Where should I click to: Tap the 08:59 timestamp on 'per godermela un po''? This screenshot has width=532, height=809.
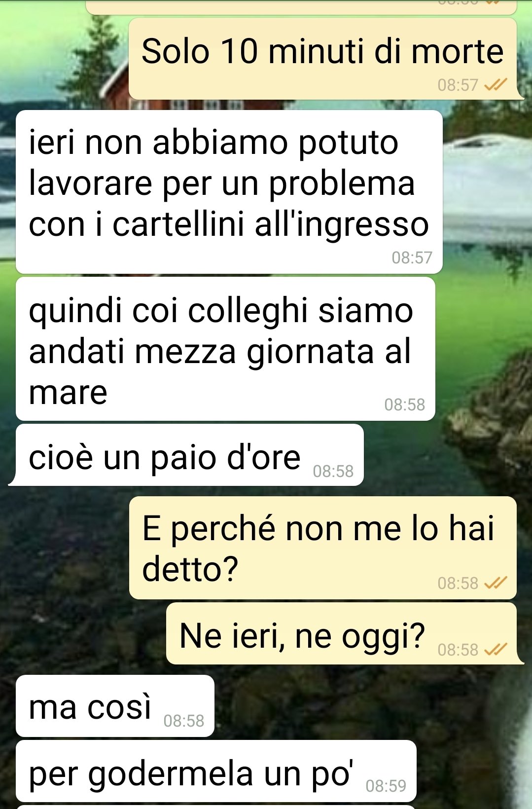(x=386, y=786)
